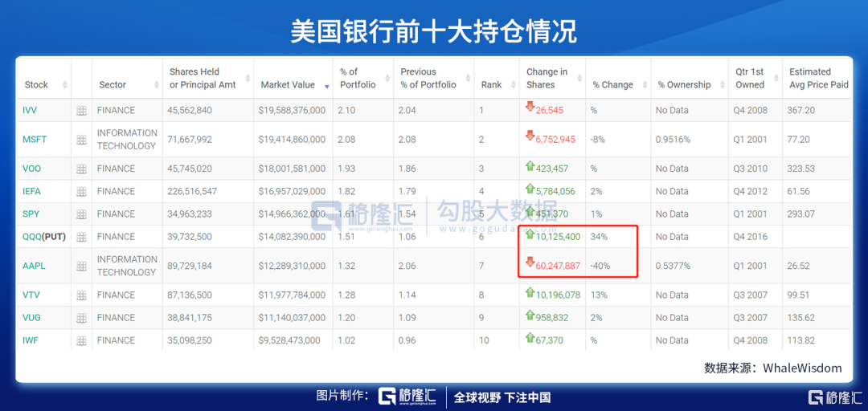Screen dimensions: 868x411
Task: Click the grid icon in the VOO row
Action: coord(81,169)
